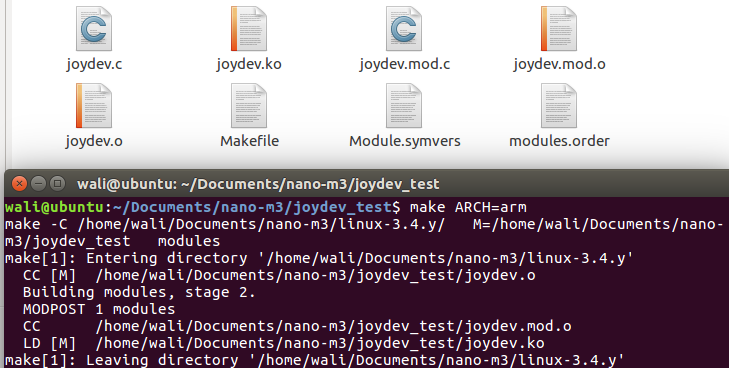Screen dimensions: 729x368
Task: Click the joydev.o filename label
Action: point(94,141)
